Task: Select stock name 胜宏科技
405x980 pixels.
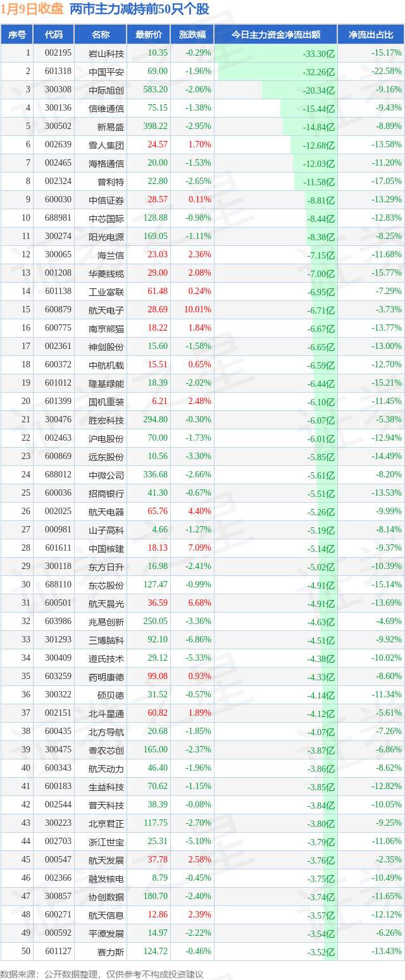Action: coord(107,420)
